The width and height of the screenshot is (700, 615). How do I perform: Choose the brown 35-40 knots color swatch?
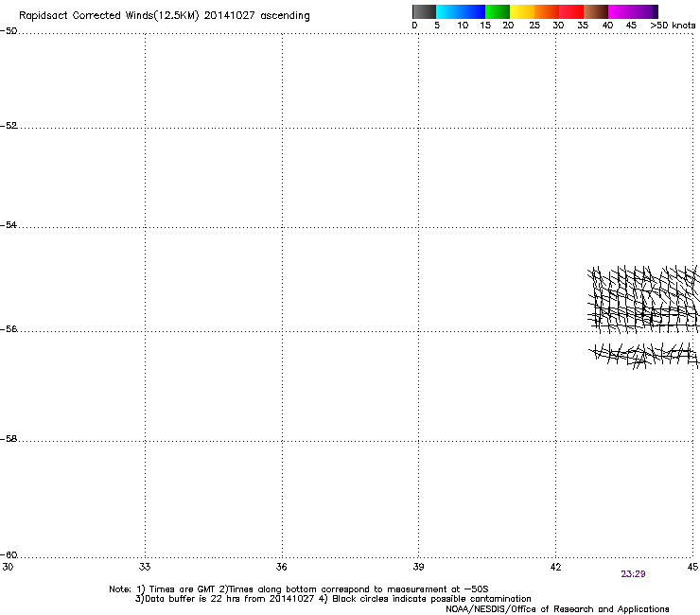pyautogui.click(x=596, y=11)
